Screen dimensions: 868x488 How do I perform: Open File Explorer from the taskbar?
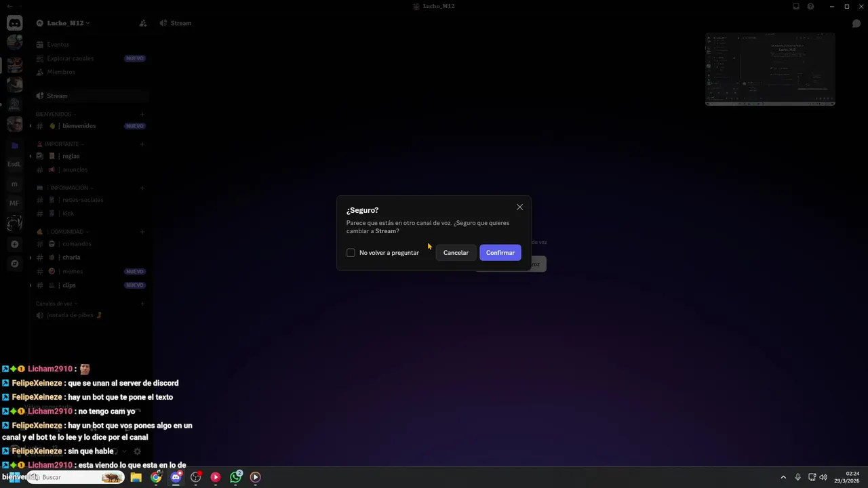coord(136,477)
